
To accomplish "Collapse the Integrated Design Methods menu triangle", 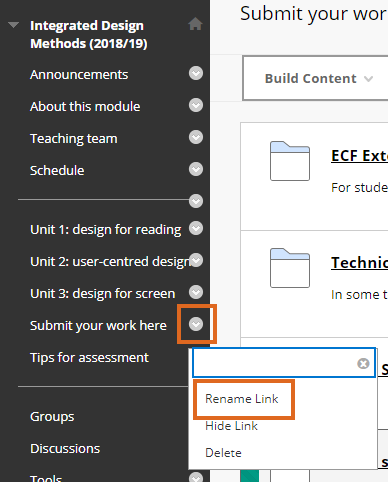I will pyautogui.click(x=13, y=25).
